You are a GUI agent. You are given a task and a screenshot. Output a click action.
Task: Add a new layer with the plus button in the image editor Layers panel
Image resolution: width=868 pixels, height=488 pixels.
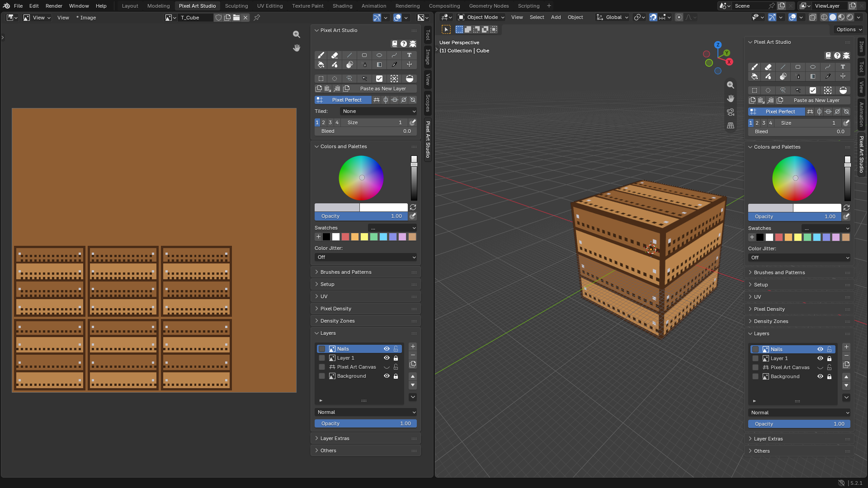point(413,347)
